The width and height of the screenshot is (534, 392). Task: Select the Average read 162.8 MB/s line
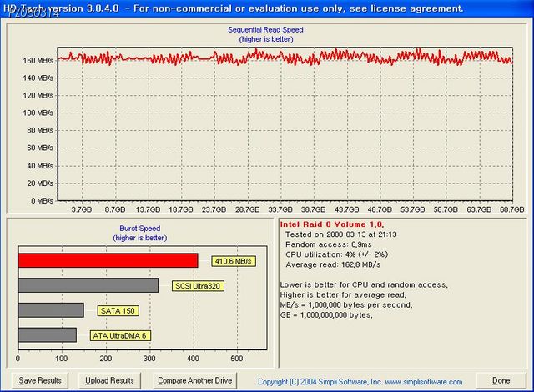pyautogui.click(x=333, y=264)
